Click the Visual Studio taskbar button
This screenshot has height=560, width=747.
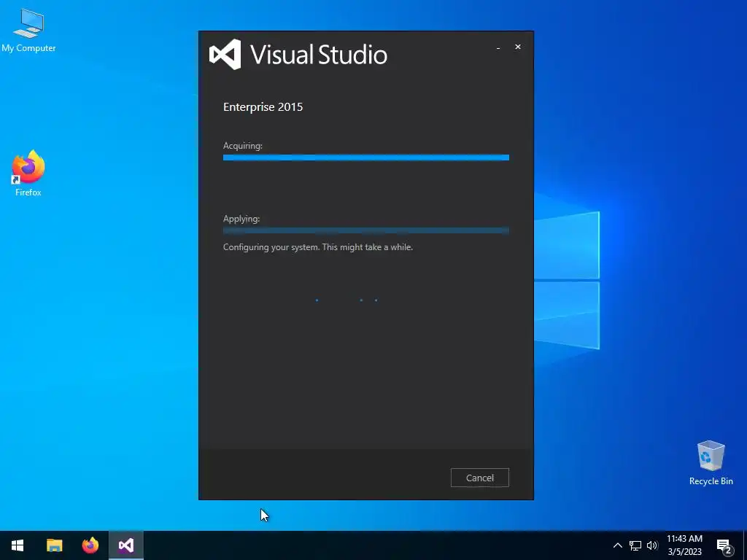pos(126,545)
